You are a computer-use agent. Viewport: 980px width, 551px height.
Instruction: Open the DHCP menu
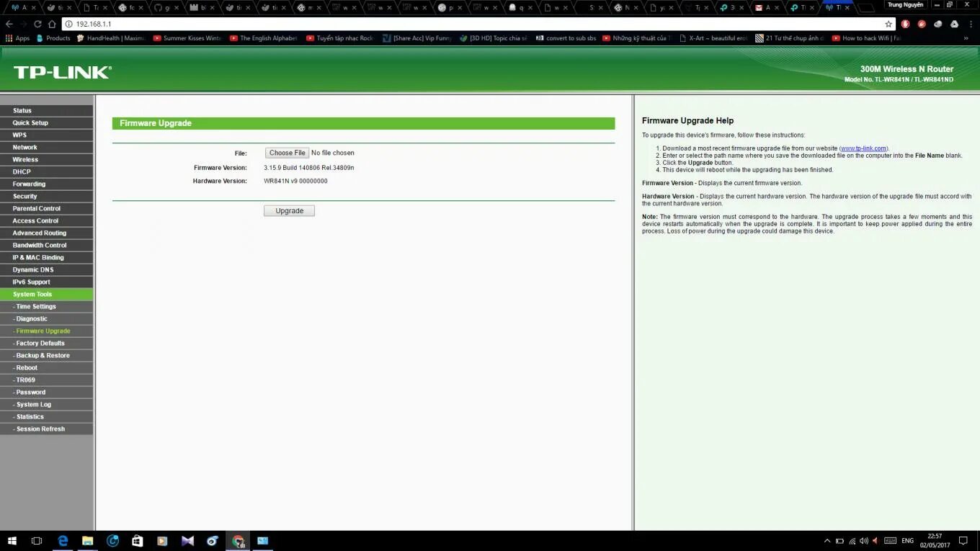pos(47,172)
